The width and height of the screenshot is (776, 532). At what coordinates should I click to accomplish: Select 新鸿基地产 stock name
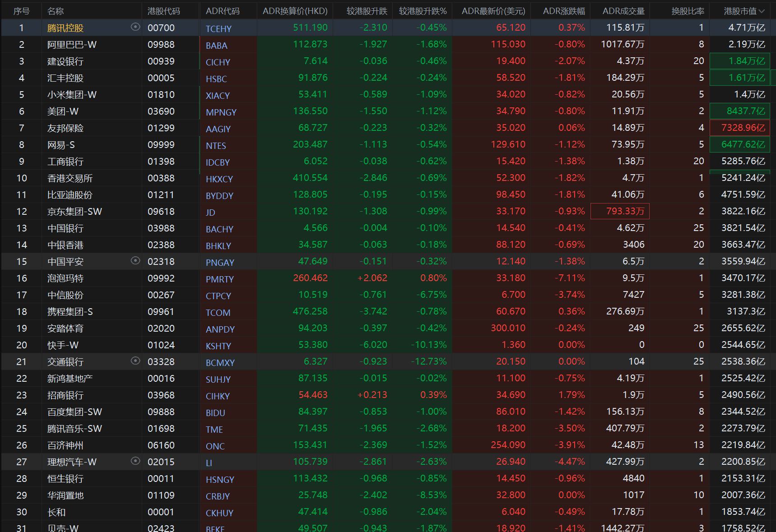(x=70, y=379)
